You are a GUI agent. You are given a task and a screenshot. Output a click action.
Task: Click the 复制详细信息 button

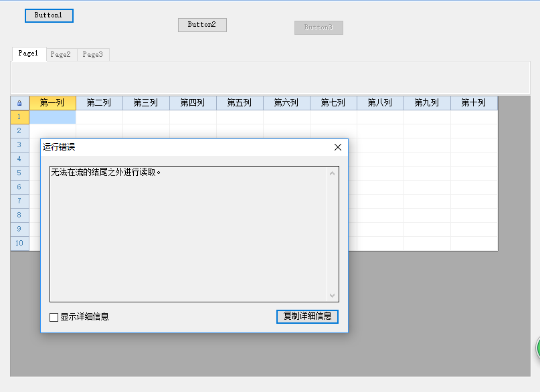coord(307,316)
